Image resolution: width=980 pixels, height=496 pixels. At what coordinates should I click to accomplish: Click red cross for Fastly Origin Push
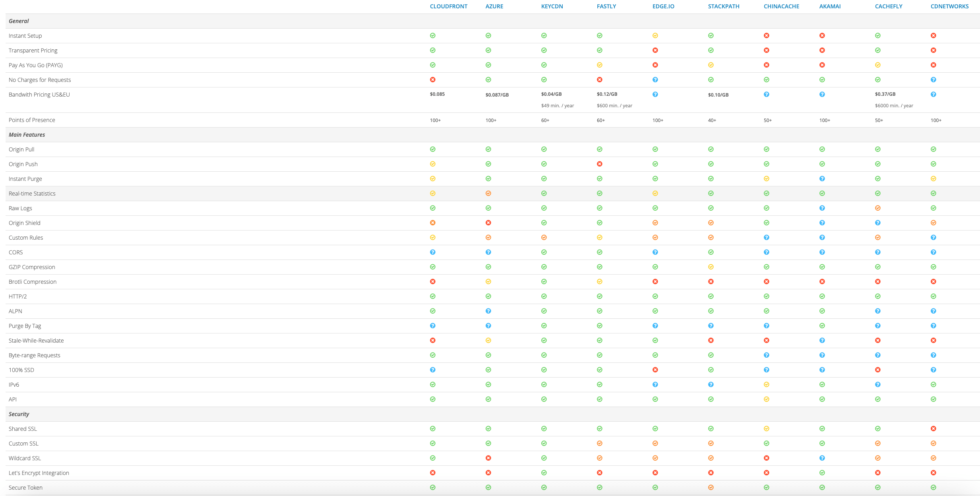coord(600,164)
